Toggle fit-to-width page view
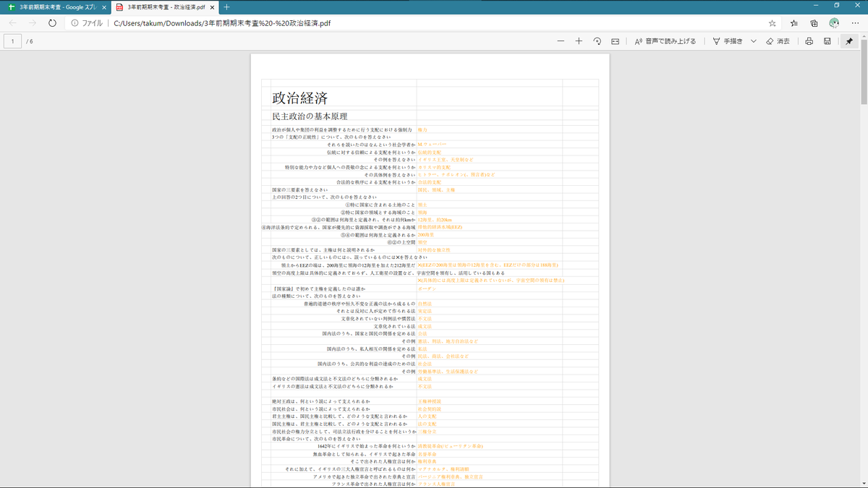 [616, 41]
